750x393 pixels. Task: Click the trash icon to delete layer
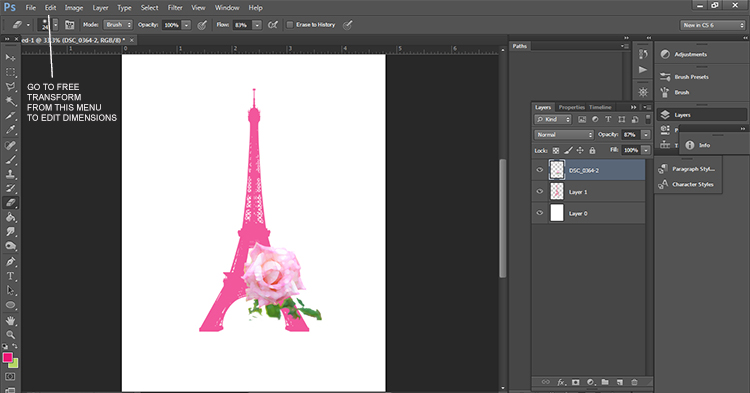[634, 382]
